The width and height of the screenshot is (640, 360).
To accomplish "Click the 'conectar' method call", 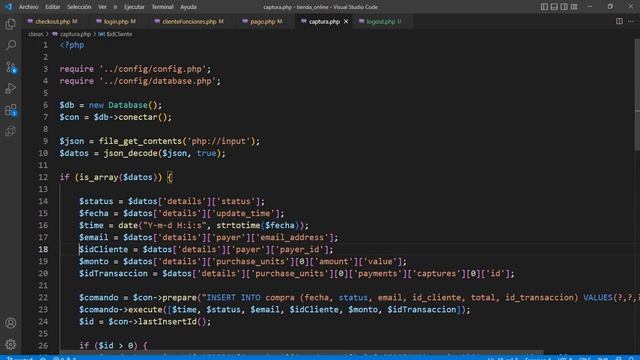I will pos(138,117).
